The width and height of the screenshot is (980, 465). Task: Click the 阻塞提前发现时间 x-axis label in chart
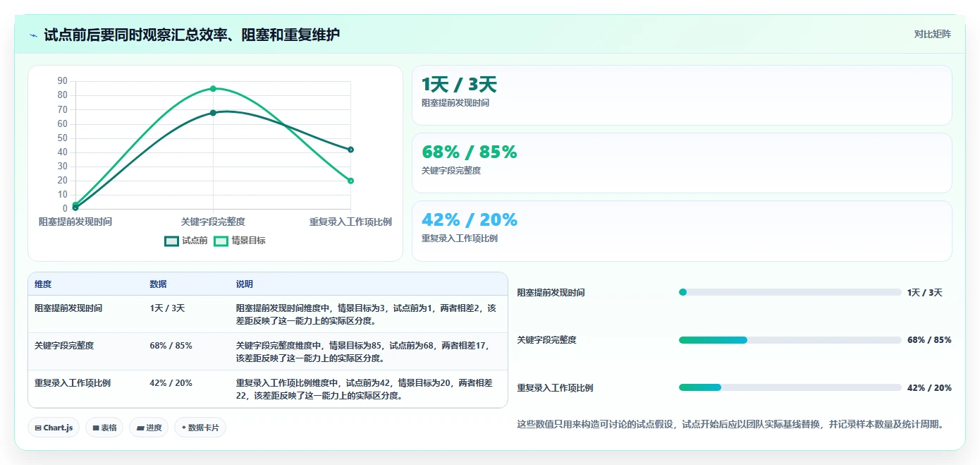75,222
